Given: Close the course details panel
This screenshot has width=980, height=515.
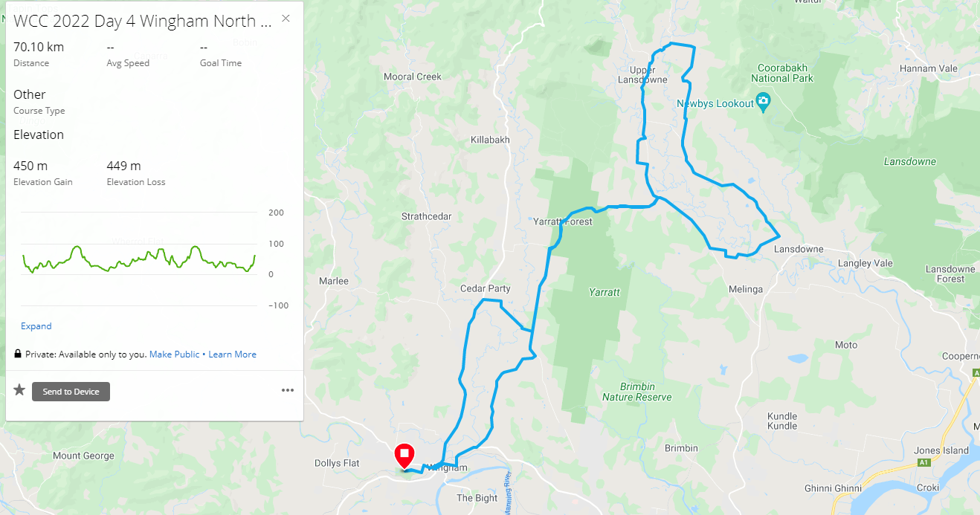Looking at the screenshot, I should [x=286, y=19].
